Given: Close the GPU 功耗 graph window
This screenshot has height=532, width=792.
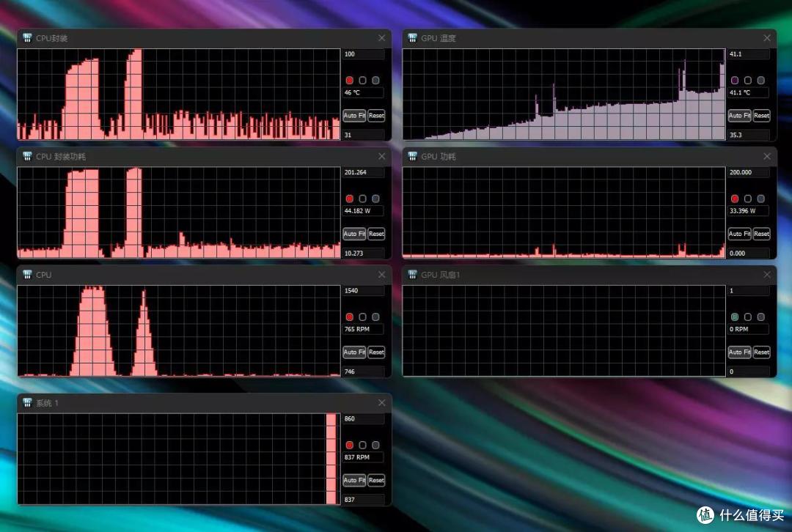Looking at the screenshot, I should coord(767,157).
